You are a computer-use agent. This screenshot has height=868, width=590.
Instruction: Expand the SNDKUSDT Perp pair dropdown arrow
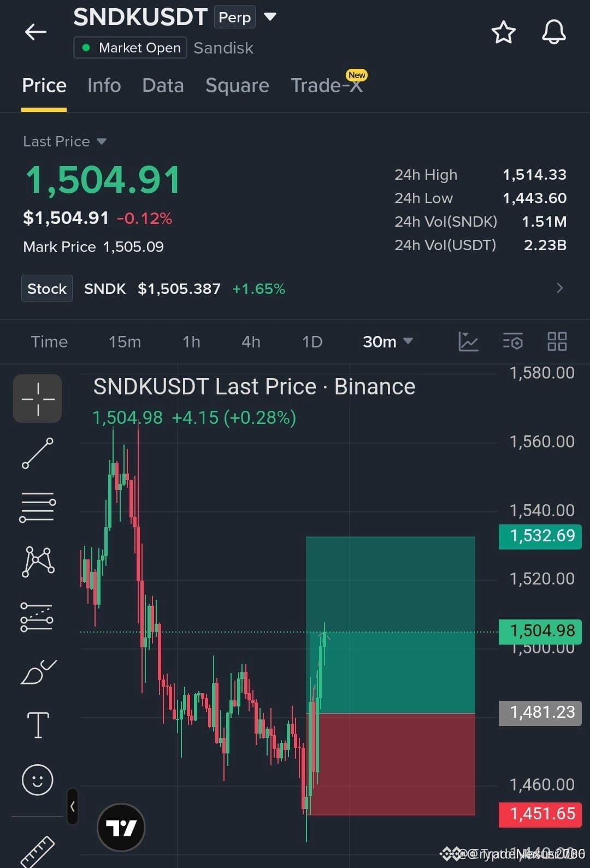pos(270,17)
